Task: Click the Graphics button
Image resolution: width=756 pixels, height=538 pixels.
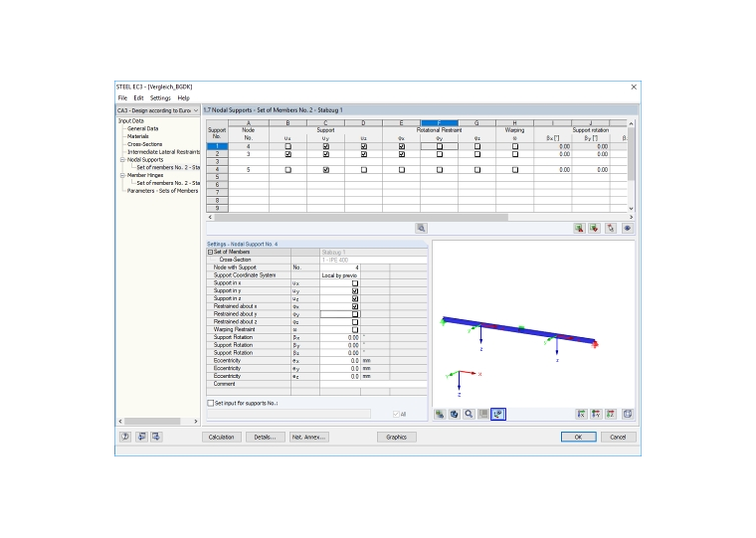Action: coord(396,438)
